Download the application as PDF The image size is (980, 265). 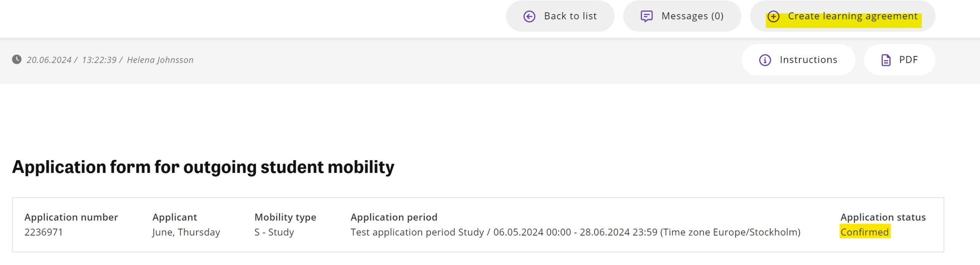(900, 60)
